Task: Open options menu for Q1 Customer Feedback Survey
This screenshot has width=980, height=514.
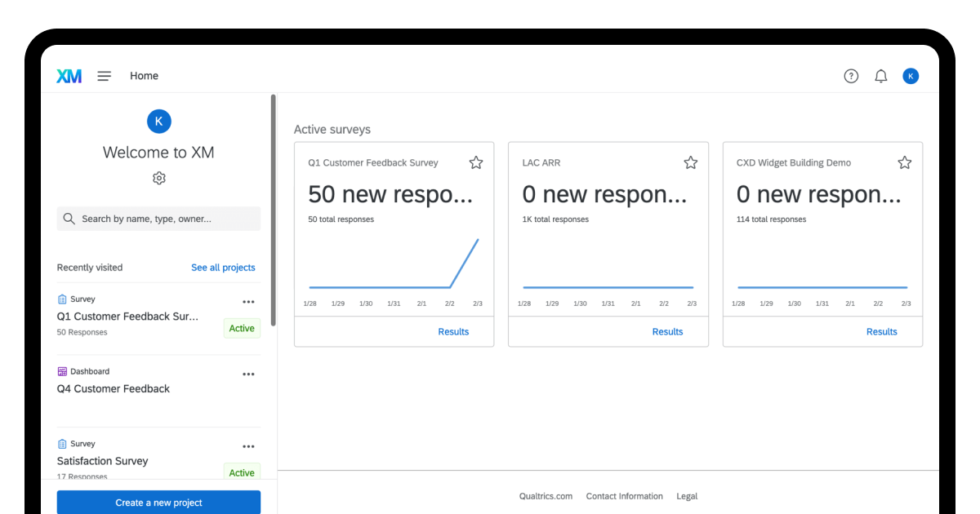Action: click(249, 302)
